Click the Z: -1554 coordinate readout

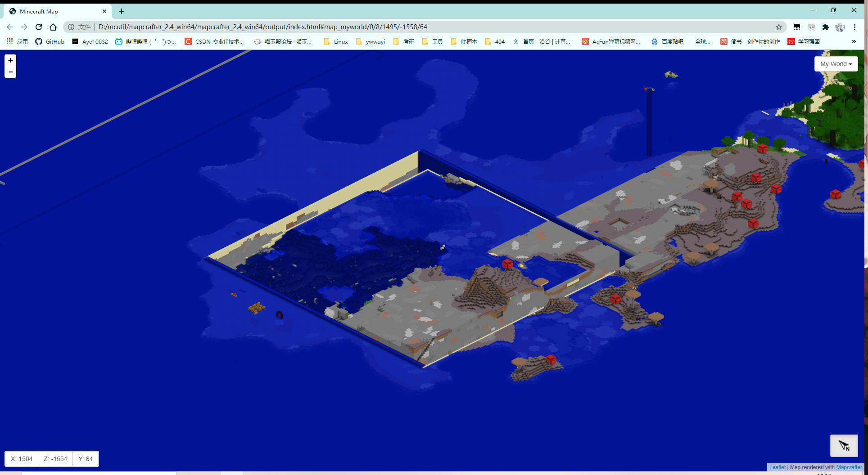click(55, 459)
